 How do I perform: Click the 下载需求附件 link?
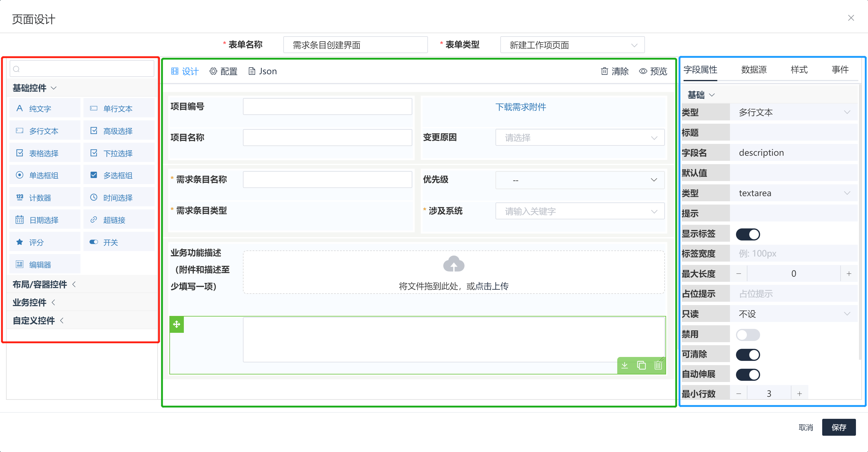[520, 107]
